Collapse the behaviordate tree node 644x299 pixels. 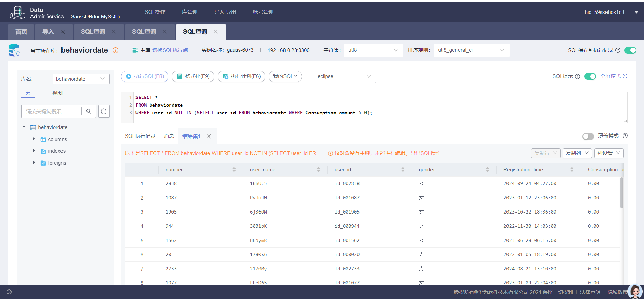coord(24,127)
